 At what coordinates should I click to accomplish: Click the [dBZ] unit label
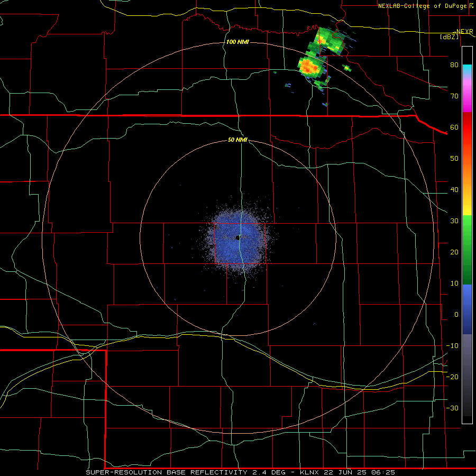pos(449,36)
